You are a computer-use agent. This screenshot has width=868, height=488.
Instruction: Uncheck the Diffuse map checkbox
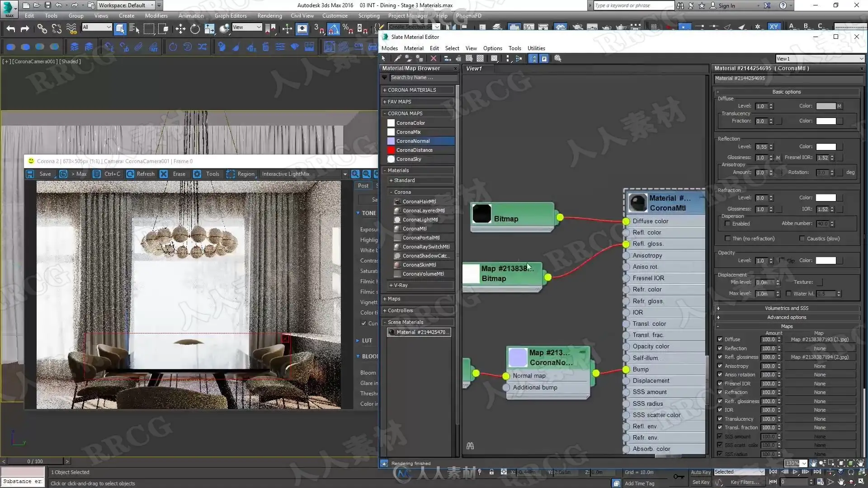click(x=720, y=339)
